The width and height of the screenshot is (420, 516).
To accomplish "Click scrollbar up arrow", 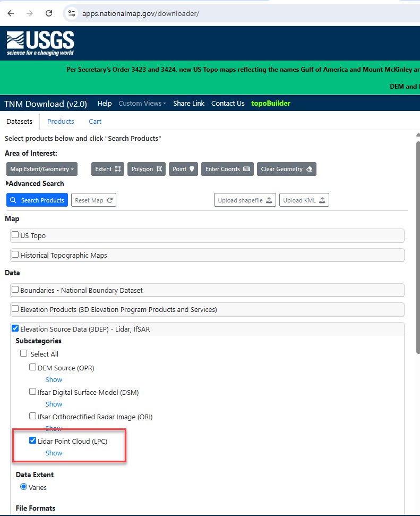I will tap(418, 134).
